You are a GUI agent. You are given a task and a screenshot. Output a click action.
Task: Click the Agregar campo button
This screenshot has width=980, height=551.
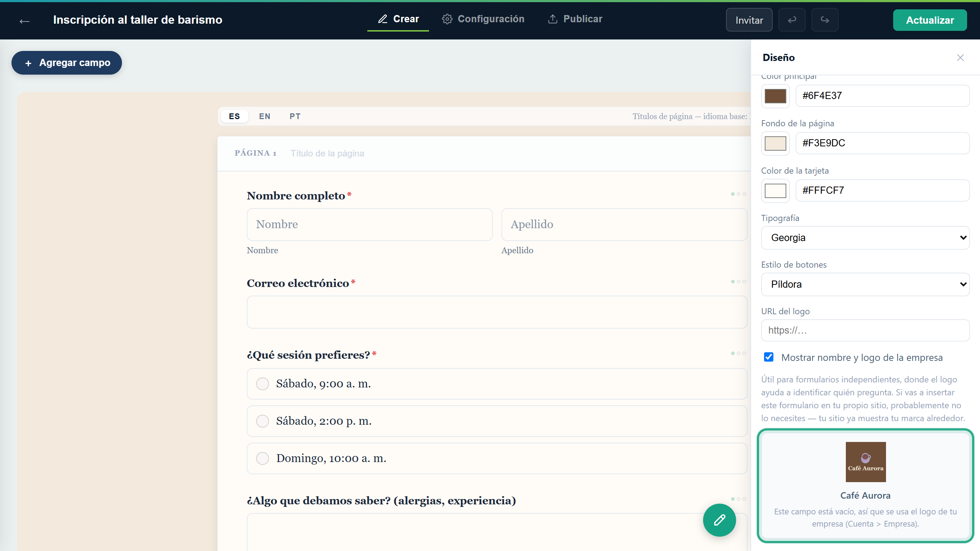point(67,63)
